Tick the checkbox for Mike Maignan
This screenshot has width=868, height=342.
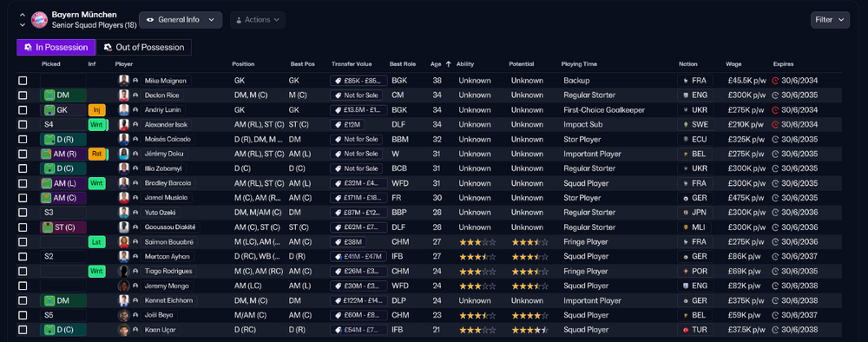[x=23, y=81]
